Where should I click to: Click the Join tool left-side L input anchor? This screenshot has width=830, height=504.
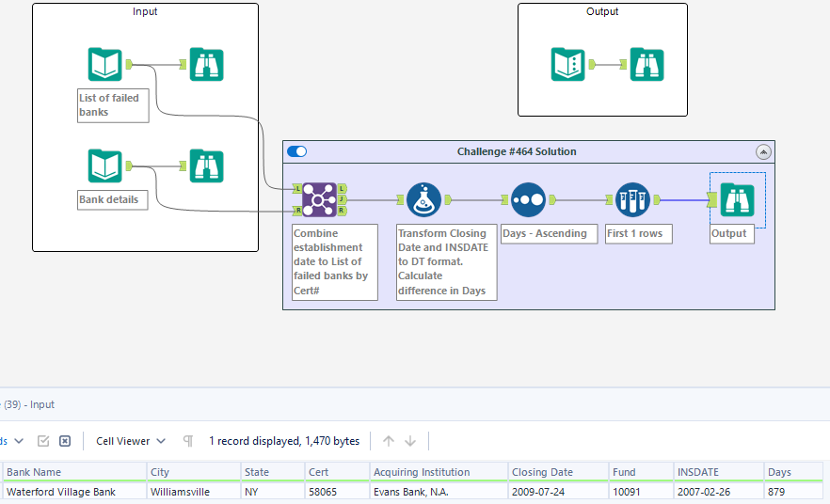(x=297, y=188)
